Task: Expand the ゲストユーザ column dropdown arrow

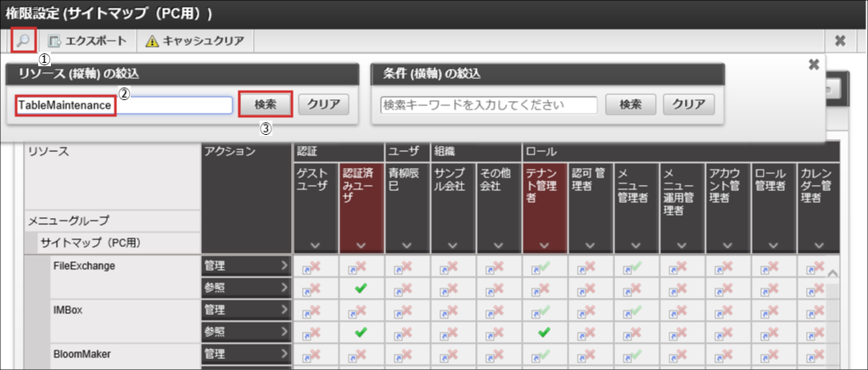Action: (x=316, y=246)
